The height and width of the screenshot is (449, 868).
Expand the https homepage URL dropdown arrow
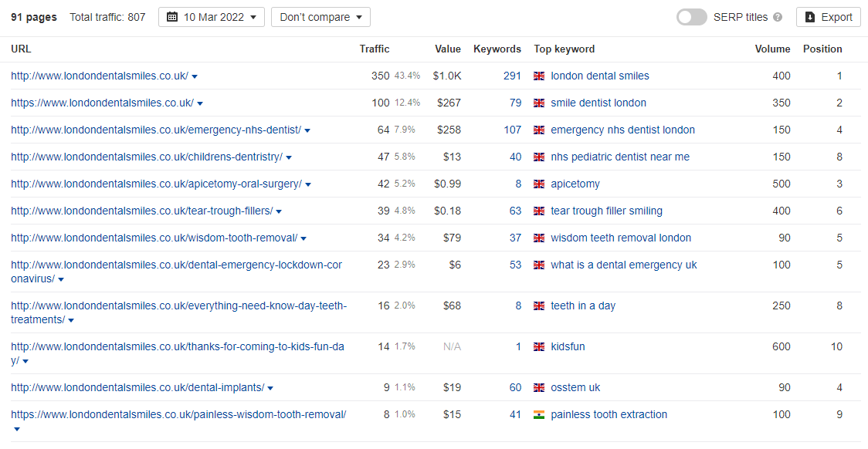point(200,104)
